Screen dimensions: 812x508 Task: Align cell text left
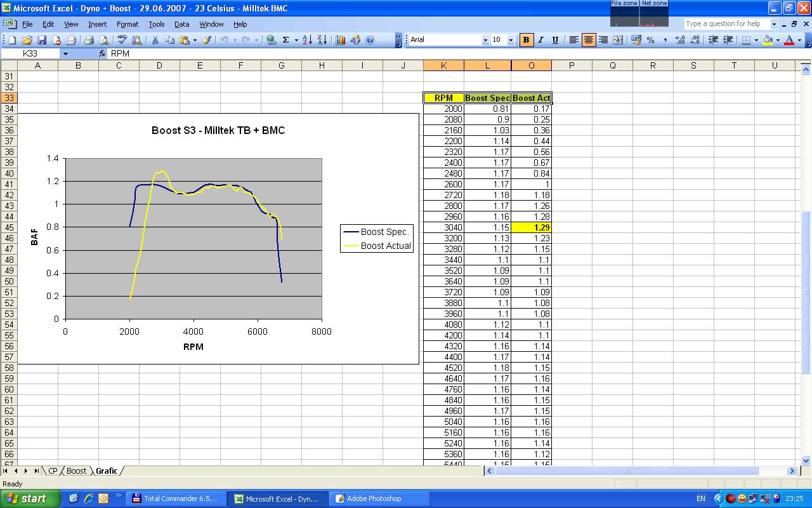573,40
